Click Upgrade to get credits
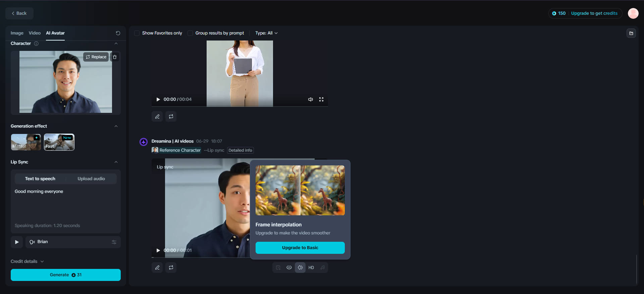This screenshot has height=294, width=644. point(594,13)
